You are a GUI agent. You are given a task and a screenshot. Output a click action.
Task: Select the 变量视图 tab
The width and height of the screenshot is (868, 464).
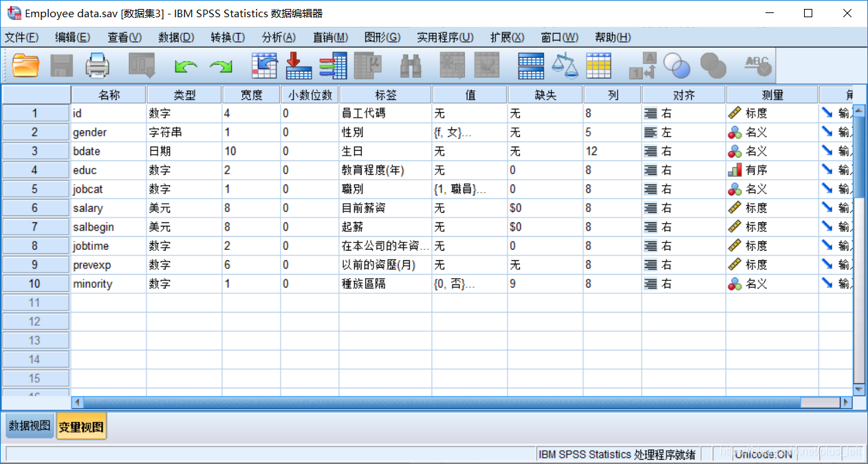coord(81,427)
